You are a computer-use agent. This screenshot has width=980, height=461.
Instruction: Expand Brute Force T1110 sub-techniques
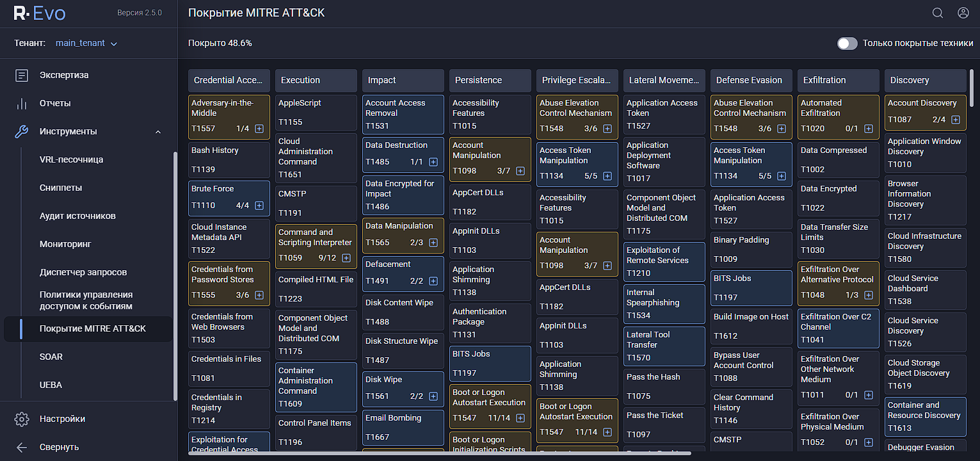pos(259,206)
